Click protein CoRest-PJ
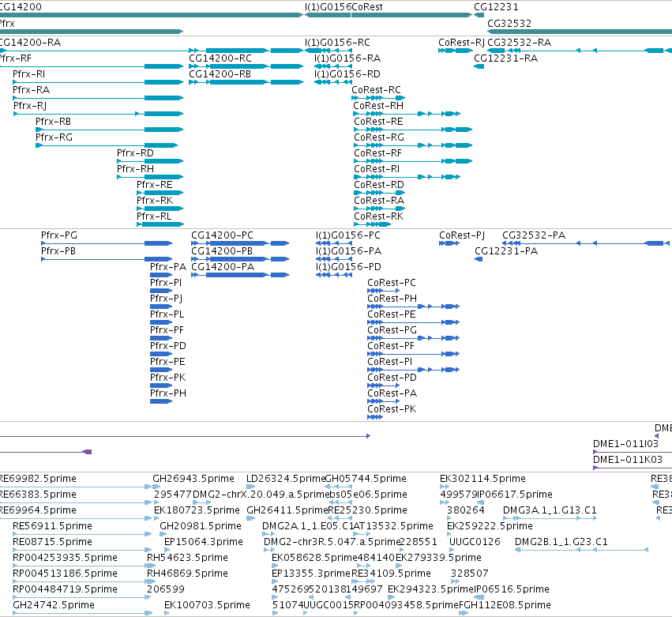The height and width of the screenshot is (617, 672). click(449, 243)
